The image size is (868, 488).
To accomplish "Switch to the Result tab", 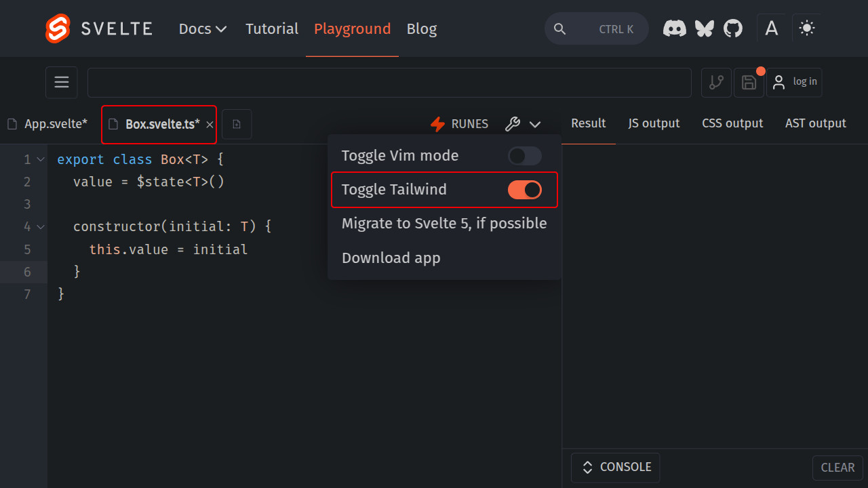I will [589, 123].
